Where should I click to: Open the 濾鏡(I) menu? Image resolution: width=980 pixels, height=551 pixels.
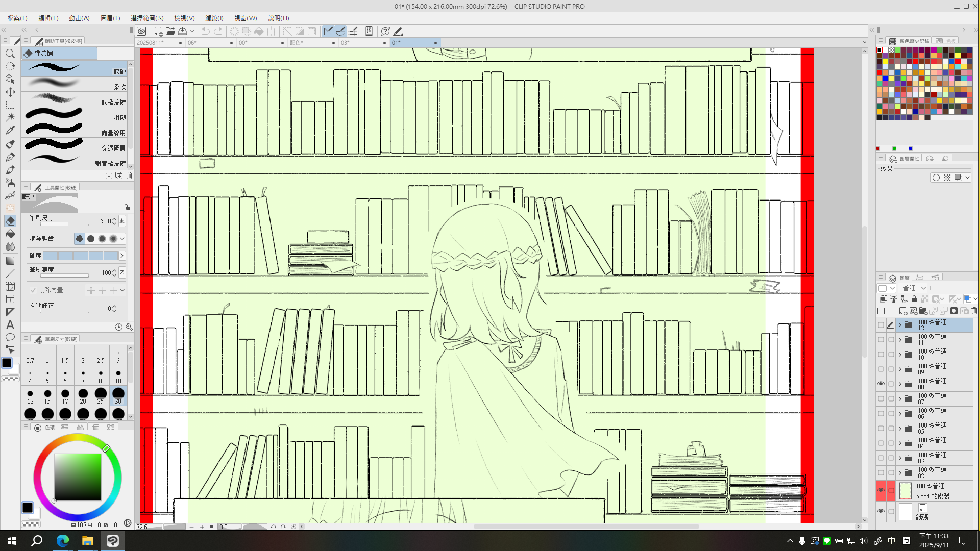point(214,18)
